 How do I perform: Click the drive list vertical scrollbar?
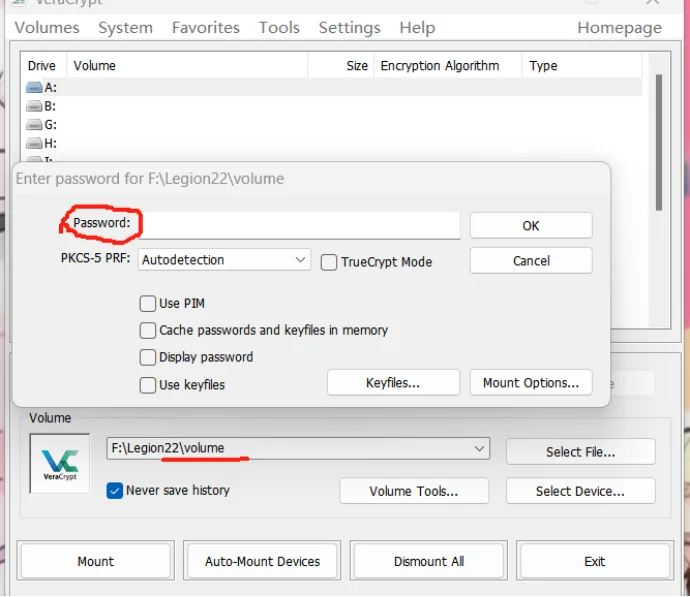(658, 140)
